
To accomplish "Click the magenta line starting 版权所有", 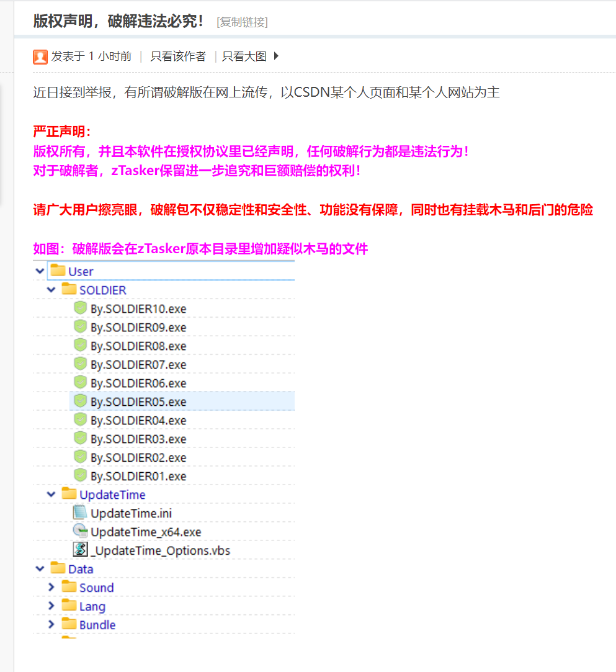I will [251, 151].
